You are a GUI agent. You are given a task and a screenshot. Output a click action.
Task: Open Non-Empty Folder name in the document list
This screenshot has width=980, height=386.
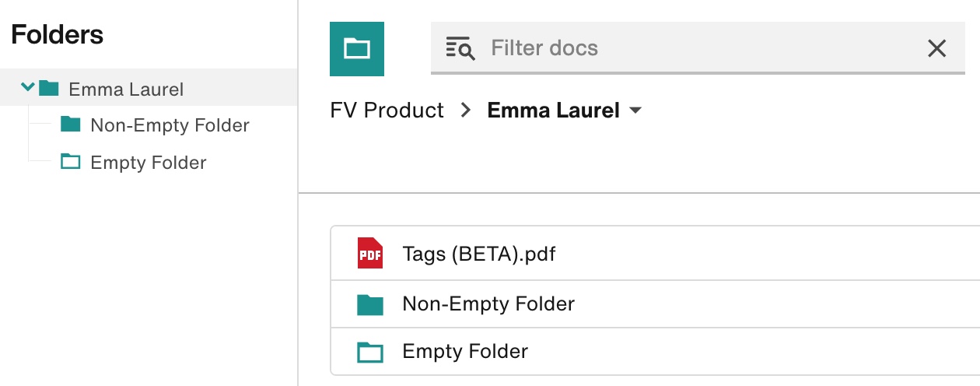(488, 304)
